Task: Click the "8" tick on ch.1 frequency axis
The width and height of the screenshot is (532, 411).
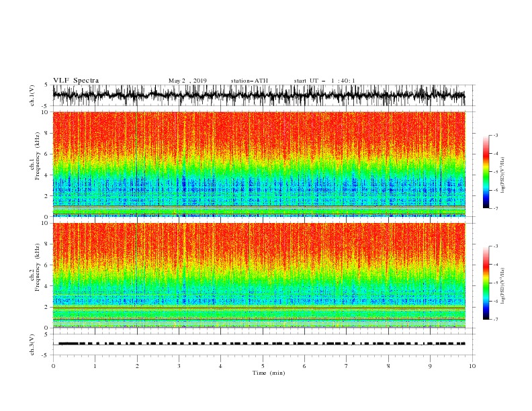Action: coord(46,133)
